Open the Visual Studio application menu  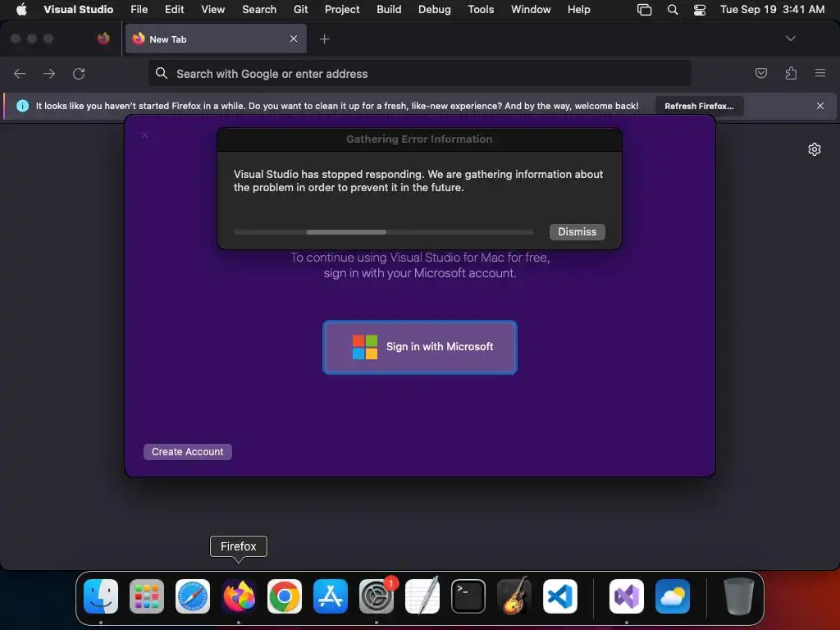tap(79, 10)
